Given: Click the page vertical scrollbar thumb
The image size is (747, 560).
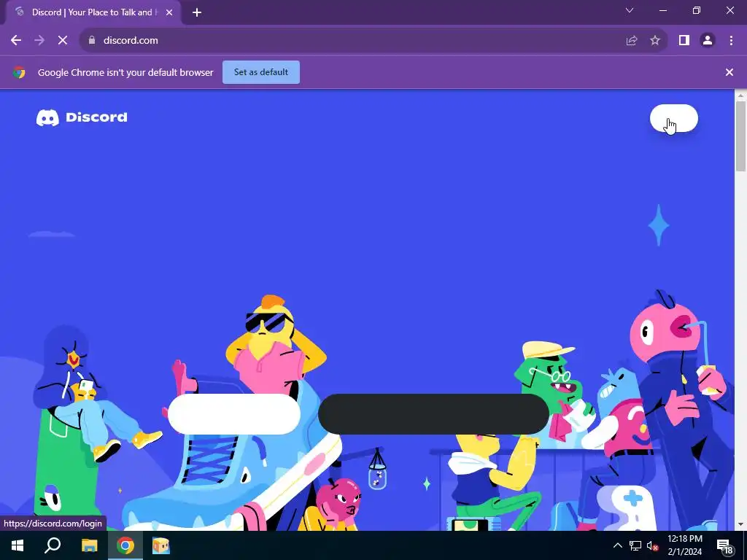Looking at the screenshot, I should point(740,136).
